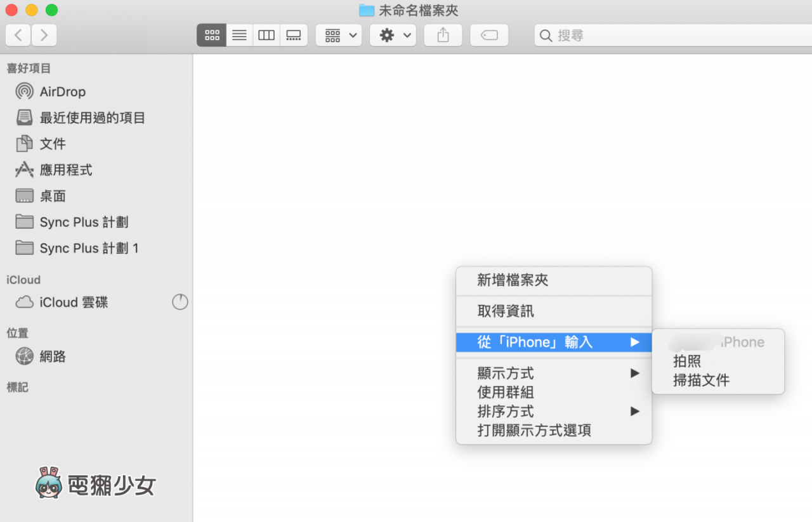Switch to list view mode
Image resolution: width=812 pixels, height=522 pixels.
239,36
